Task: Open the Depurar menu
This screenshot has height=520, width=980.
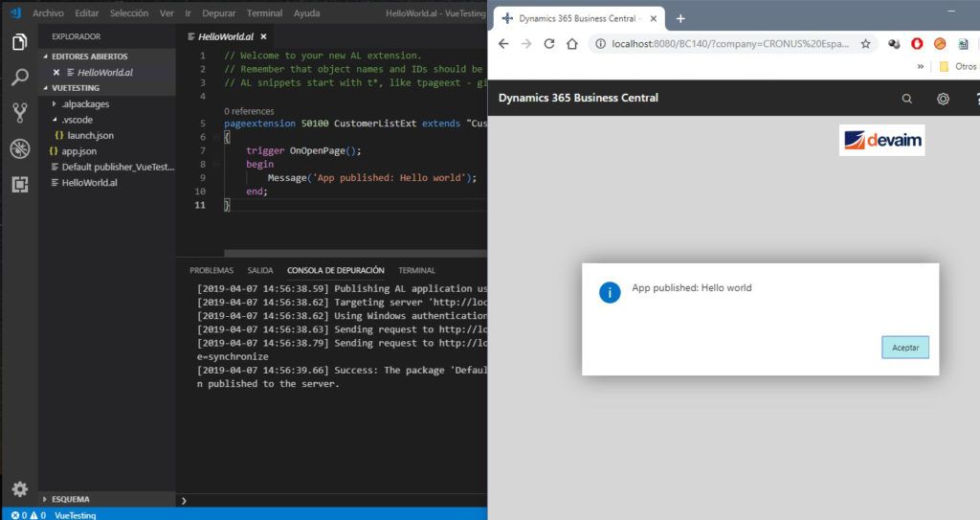Action: coord(219,13)
